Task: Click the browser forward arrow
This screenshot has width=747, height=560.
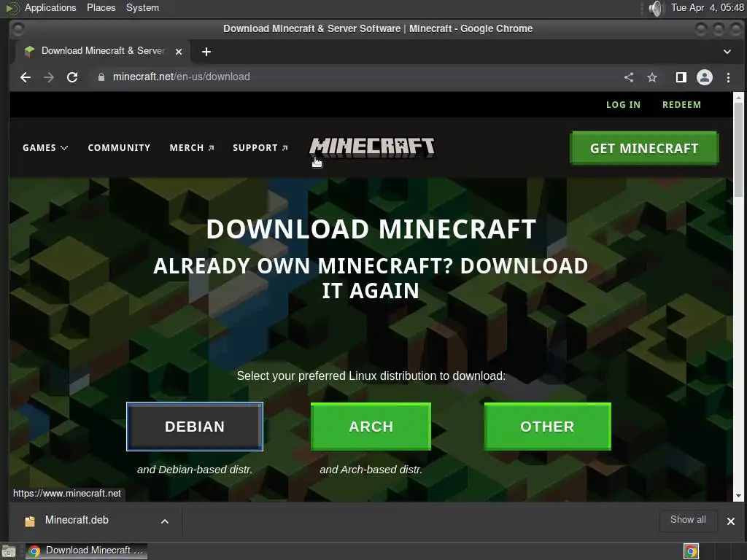Action: (x=49, y=77)
